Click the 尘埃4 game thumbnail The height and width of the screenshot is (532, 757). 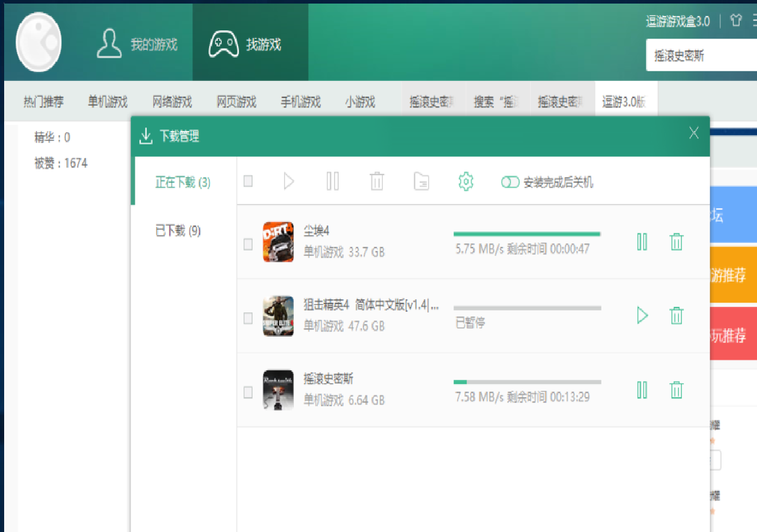[x=278, y=242]
